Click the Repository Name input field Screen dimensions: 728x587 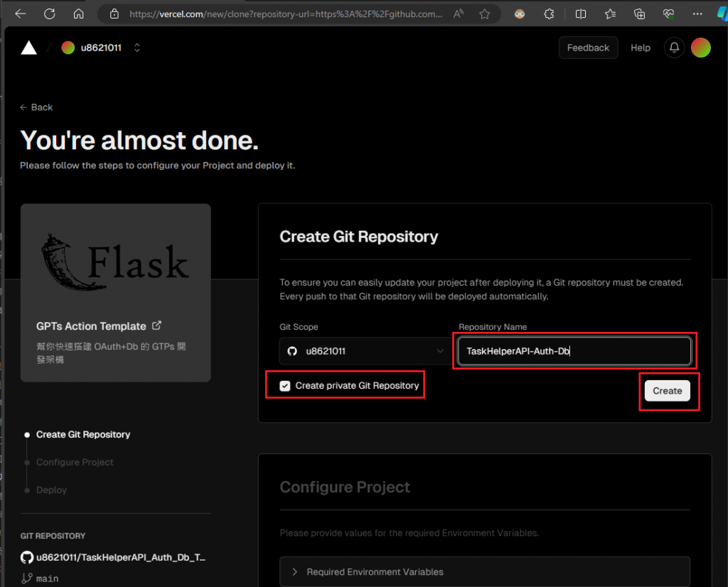coord(574,351)
